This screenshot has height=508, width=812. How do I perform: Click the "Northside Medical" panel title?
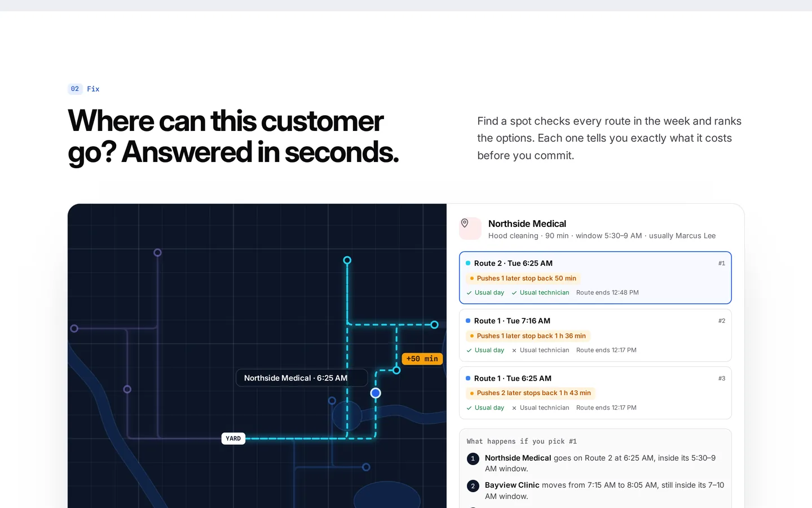pyautogui.click(x=527, y=224)
